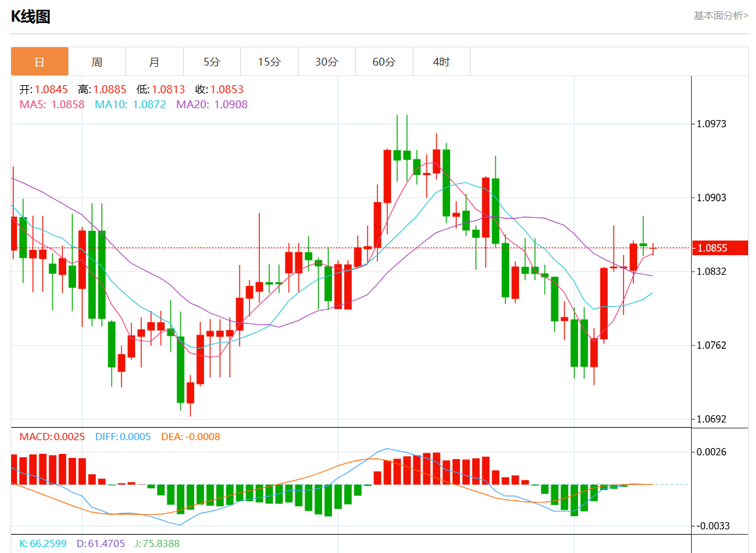Click the 1.0762 price axis label

[x=711, y=345]
